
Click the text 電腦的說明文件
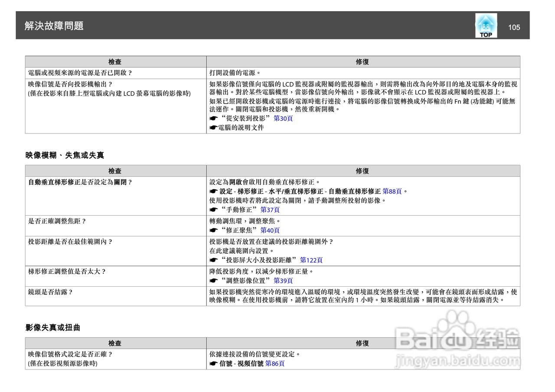coord(241,128)
